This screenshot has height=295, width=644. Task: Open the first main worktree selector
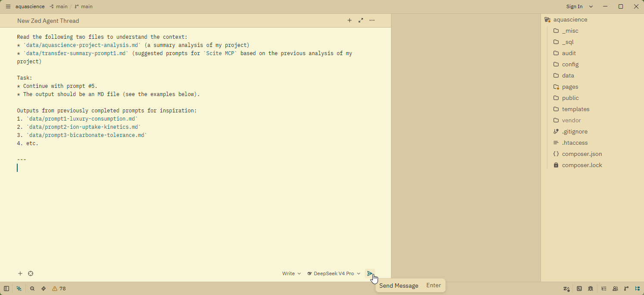click(x=59, y=6)
